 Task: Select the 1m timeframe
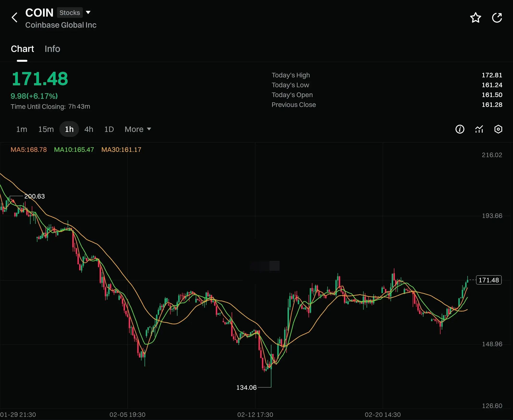click(x=22, y=129)
